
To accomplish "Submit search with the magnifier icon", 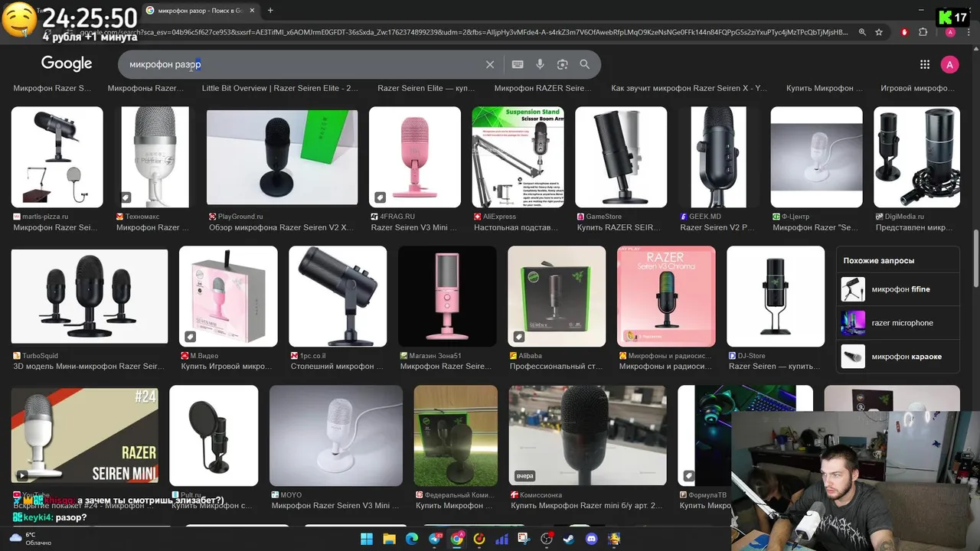I will click(x=585, y=64).
